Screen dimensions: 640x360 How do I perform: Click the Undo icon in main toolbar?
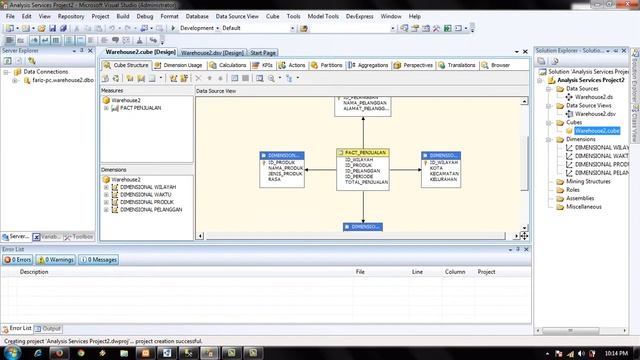coord(112,28)
